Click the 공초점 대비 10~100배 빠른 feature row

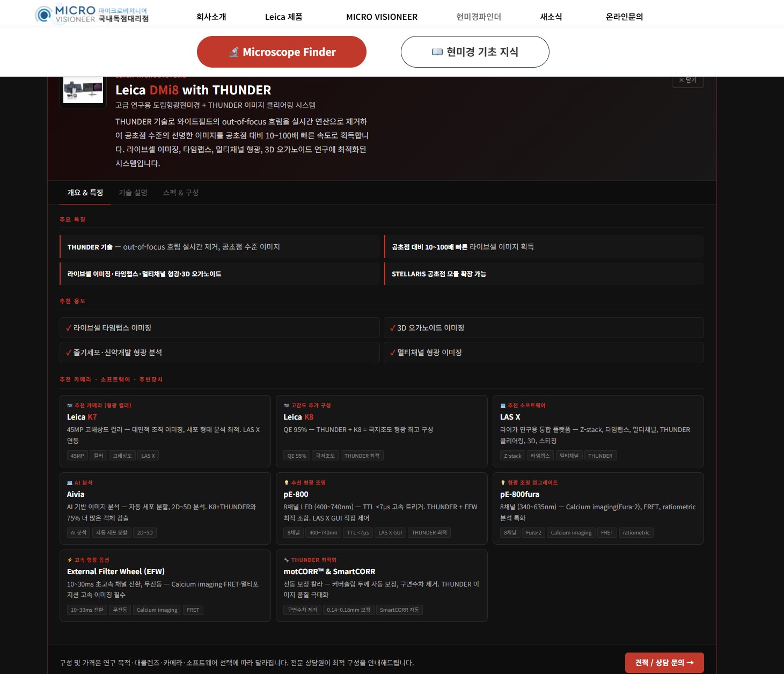coord(544,247)
